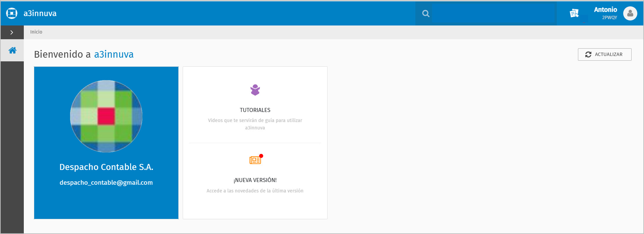The height and width of the screenshot is (234, 644).
Task: Open the news icon in the header
Action: point(574,13)
